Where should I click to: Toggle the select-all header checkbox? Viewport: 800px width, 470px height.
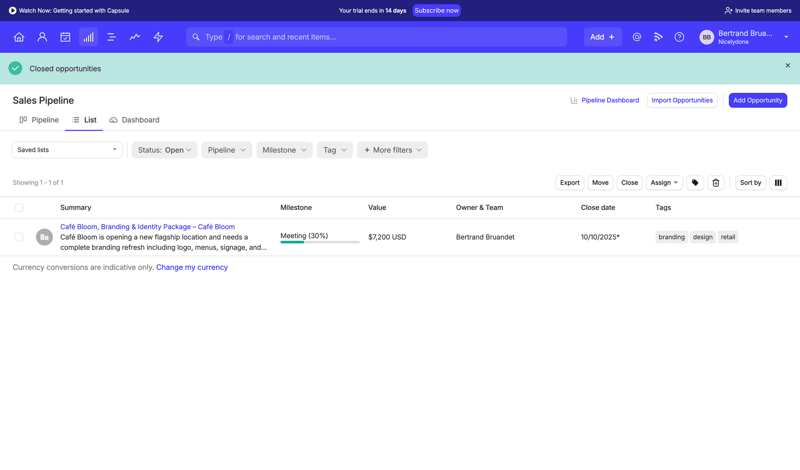tap(19, 207)
